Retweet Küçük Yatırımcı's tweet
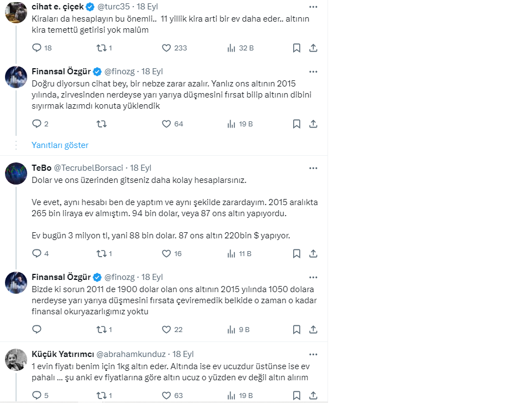The height and width of the screenshot is (403, 532). coord(101,395)
